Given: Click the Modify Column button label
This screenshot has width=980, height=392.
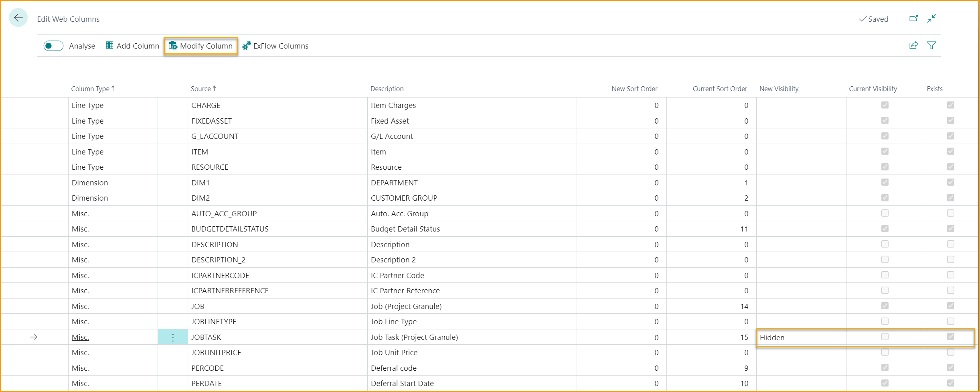Looking at the screenshot, I should coord(206,46).
